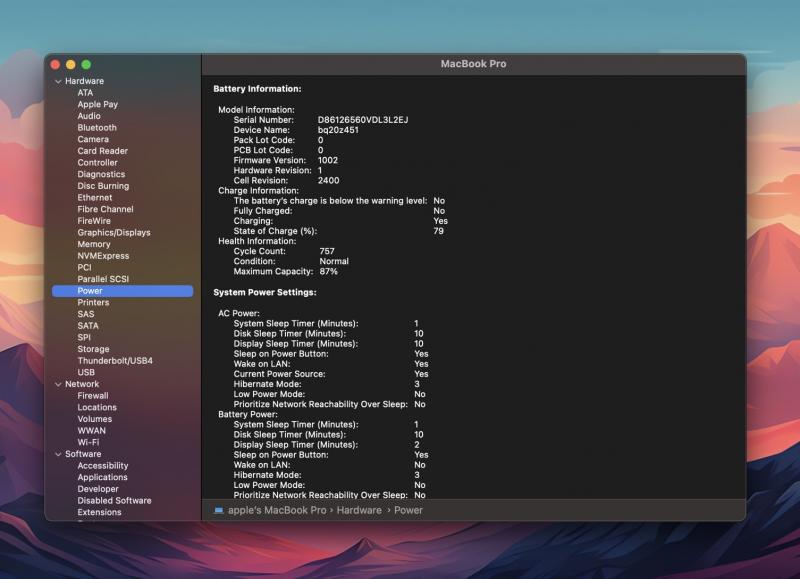
Task: Open Applications under Software
Action: 103,477
